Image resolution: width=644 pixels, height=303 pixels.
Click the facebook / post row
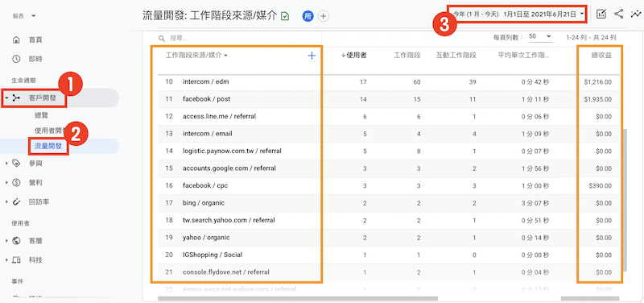coord(388,99)
